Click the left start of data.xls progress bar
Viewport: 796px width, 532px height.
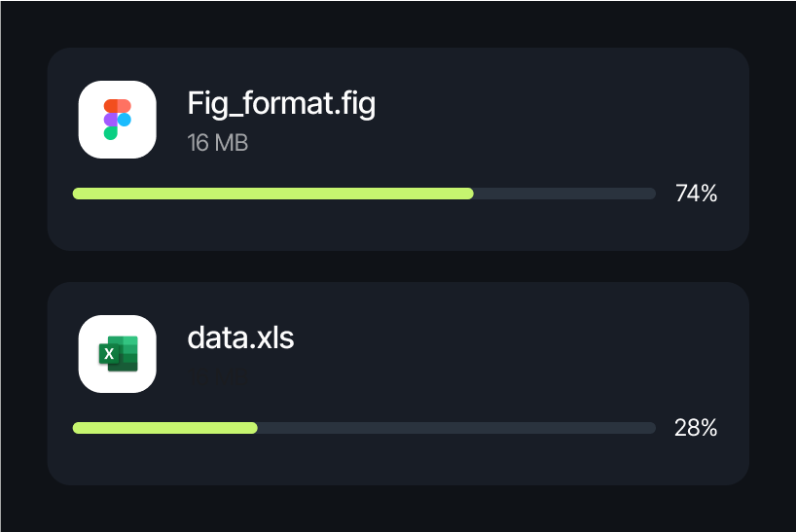click(x=77, y=428)
